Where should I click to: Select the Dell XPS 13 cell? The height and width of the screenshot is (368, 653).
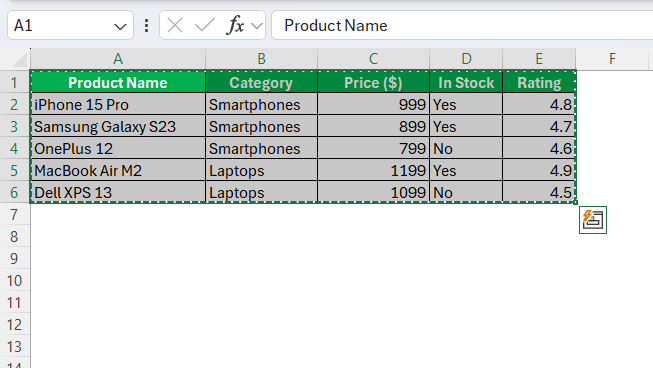[118, 192]
